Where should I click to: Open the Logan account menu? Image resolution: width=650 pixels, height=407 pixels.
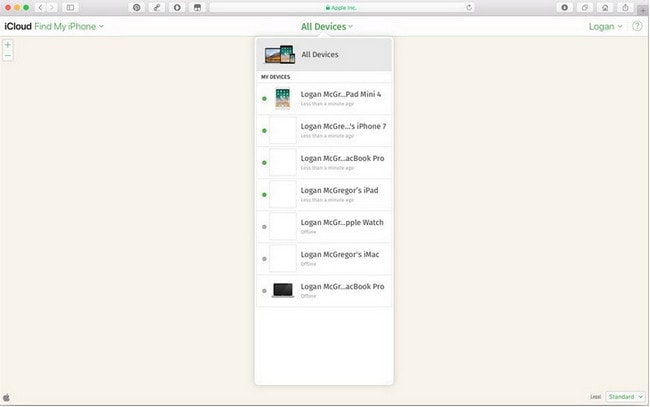coord(605,27)
